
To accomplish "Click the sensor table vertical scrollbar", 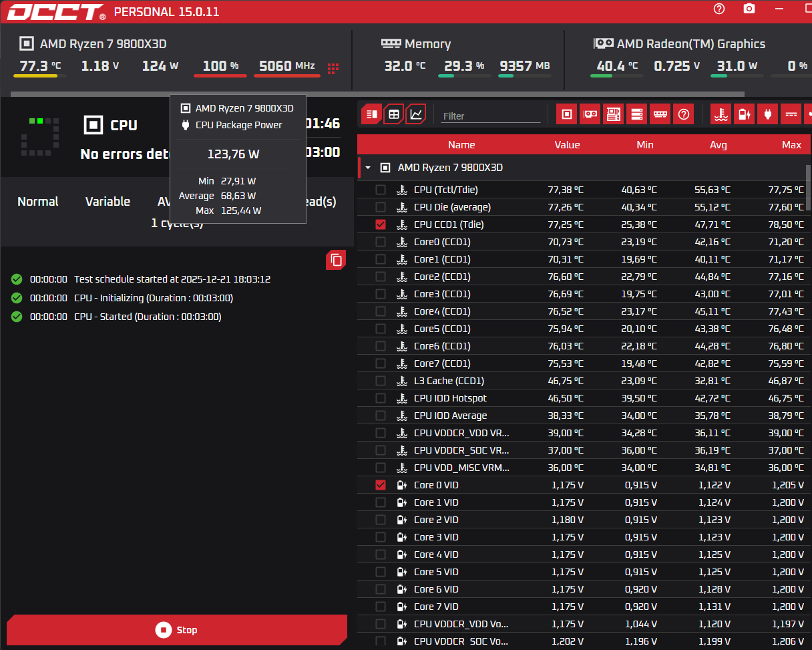I will pos(808,187).
